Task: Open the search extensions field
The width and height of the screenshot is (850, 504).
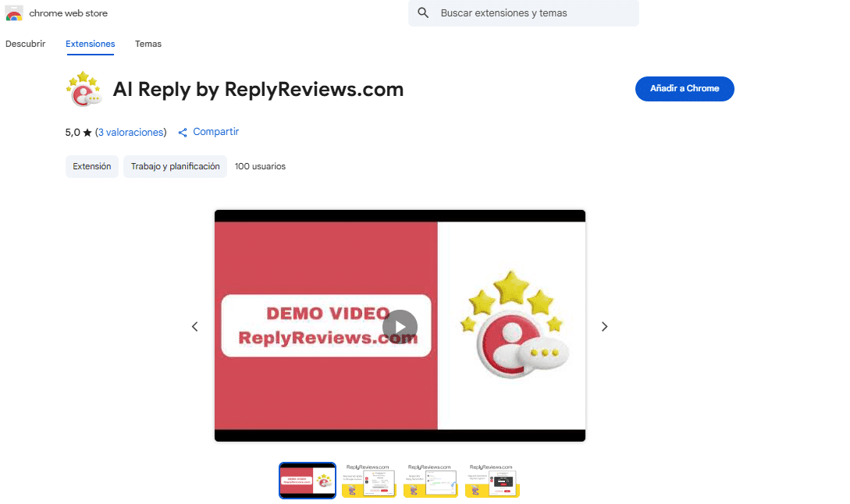Action: [x=523, y=13]
